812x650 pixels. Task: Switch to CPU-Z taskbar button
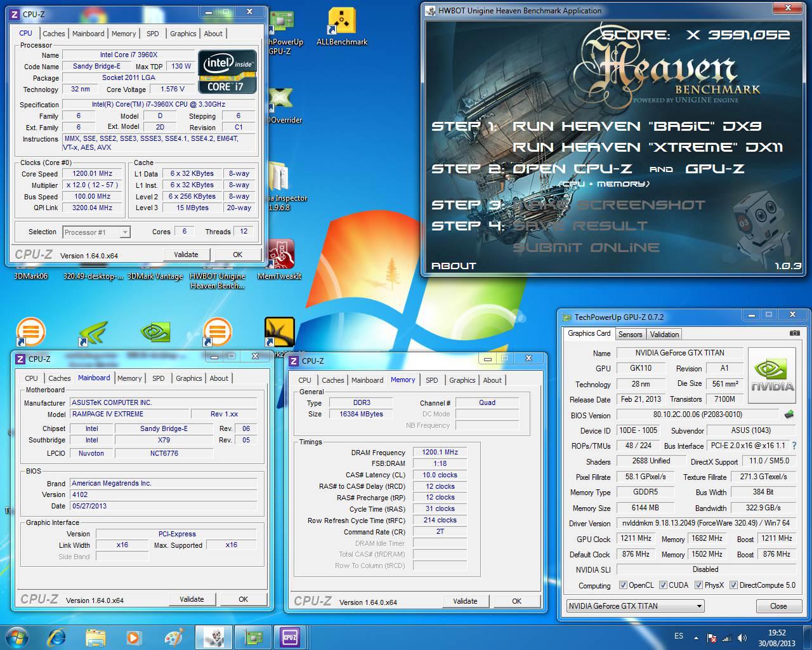click(x=290, y=637)
